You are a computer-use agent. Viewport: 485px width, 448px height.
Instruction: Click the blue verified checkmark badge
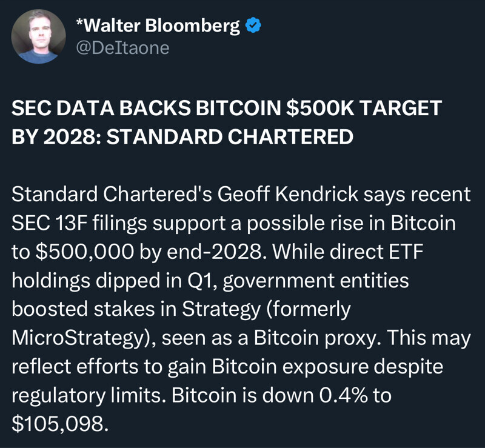tap(253, 25)
